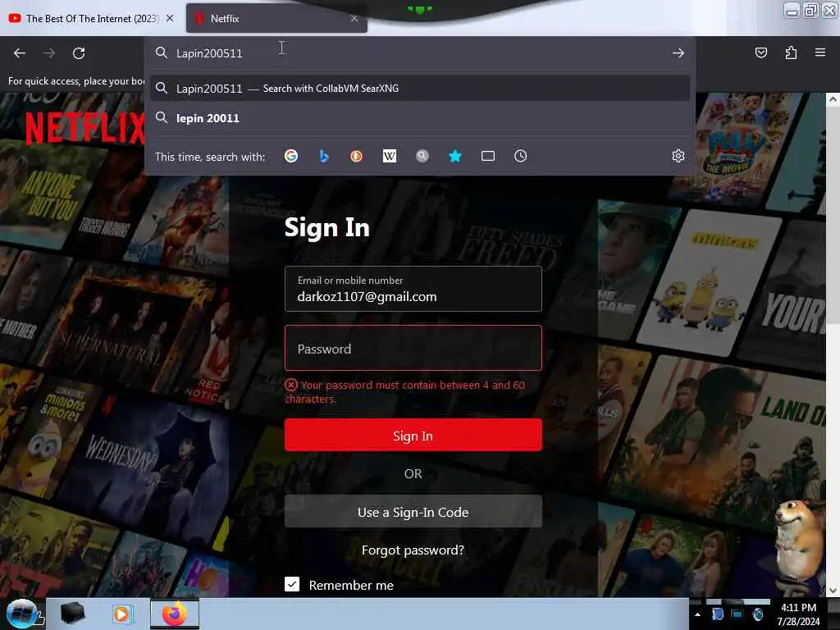Search this time with Bing

[323, 156]
